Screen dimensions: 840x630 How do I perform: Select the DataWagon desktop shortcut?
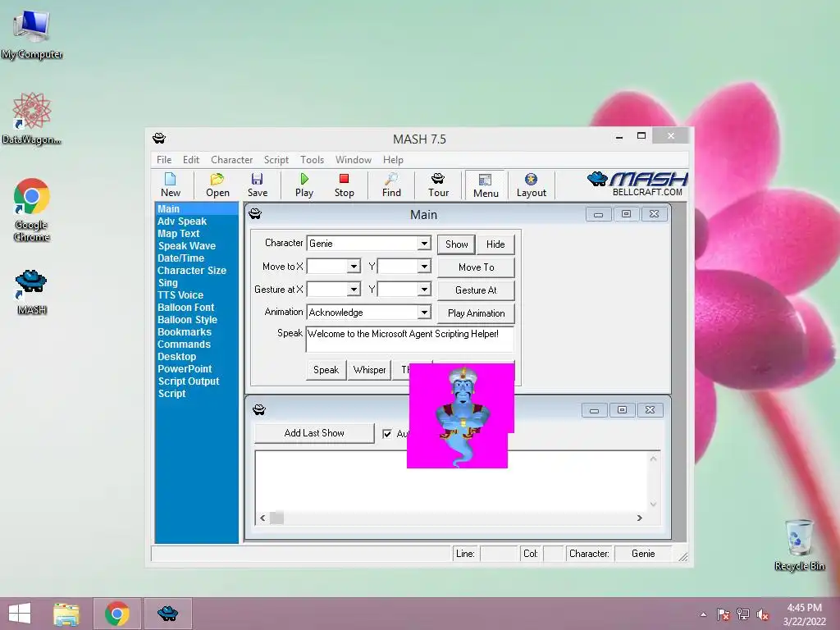tap(32, 118)
